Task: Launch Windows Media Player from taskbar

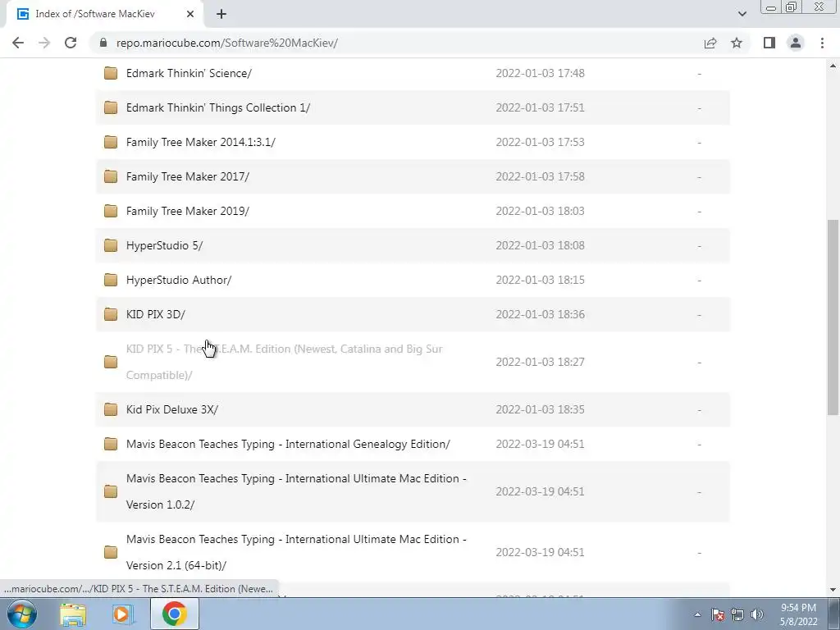Action: click(x=122, y=614)
